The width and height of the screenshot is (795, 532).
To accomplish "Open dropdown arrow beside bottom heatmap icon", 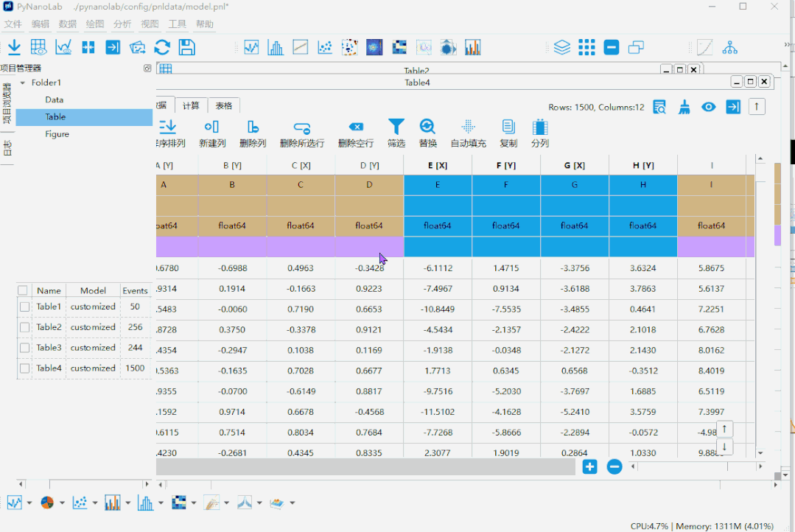I will click(x=194, y=503).
